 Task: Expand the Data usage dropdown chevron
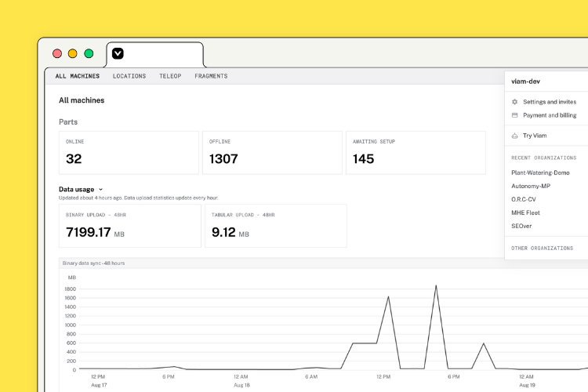[x=100, y=190]
